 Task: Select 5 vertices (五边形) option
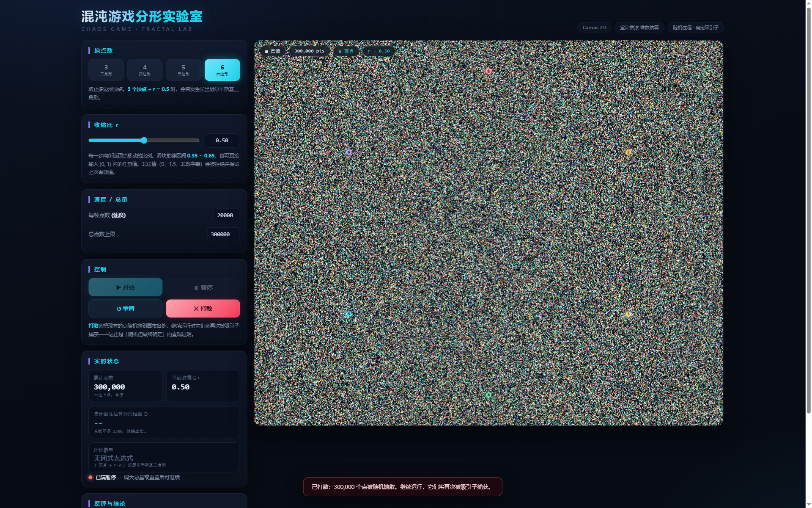[184, 70]
